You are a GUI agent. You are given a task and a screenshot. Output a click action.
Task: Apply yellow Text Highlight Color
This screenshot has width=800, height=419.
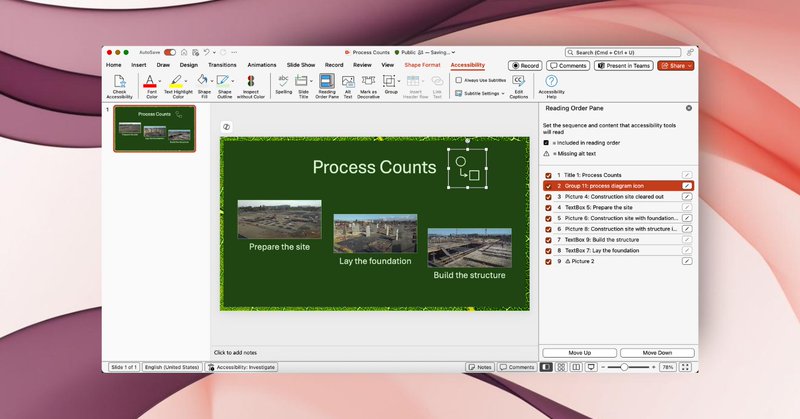176,81
